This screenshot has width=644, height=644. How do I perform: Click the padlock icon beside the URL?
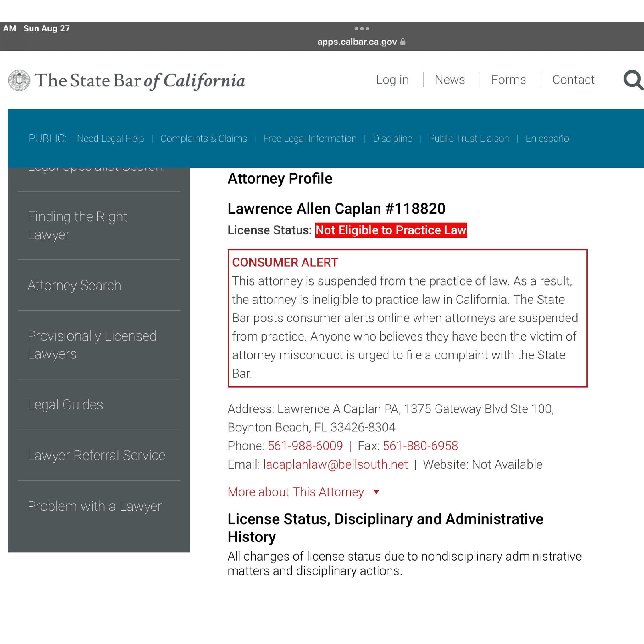(x=403, y=42)
